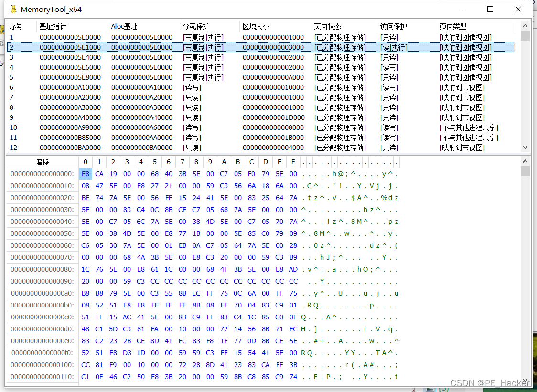Close the MemoryTool_x64 window

[518, 9]
